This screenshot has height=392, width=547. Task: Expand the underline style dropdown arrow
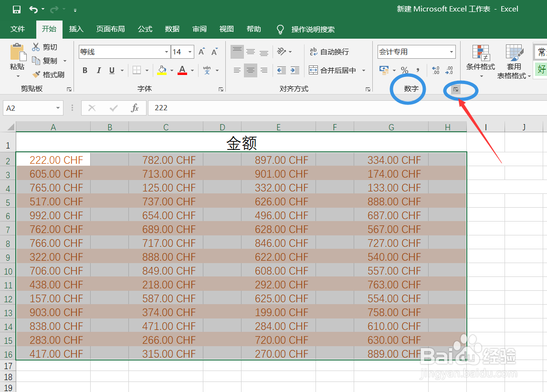click(122, 70)
